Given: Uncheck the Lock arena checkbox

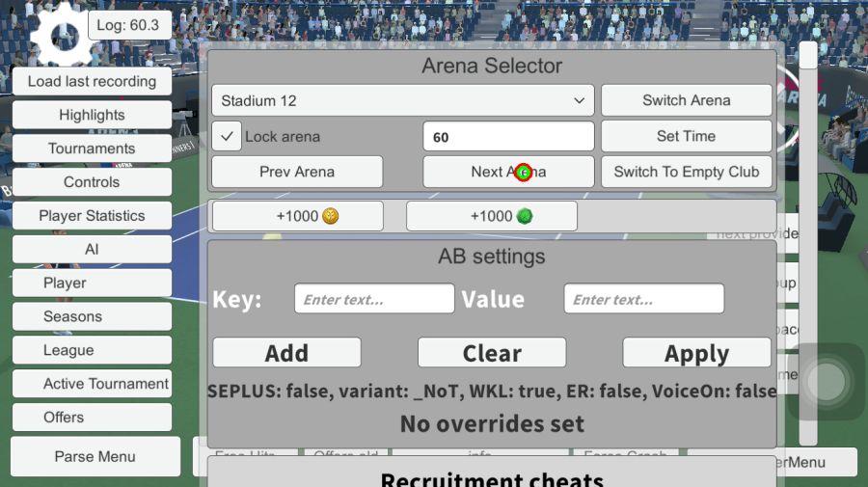Looking at the screenshot, I should (x=227, y=137).
